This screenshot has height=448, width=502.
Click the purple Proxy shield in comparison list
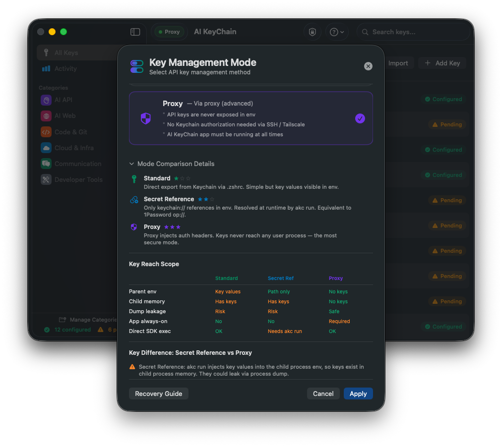(x=134, y=227)
